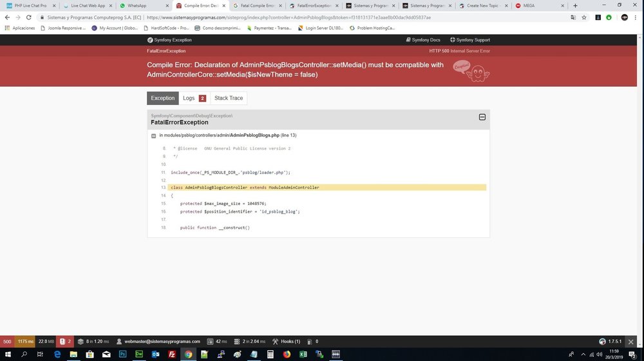
Task: Open a new browser tab
Action: coord(575,5)
